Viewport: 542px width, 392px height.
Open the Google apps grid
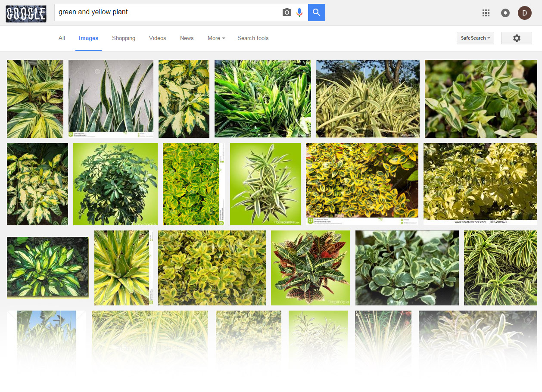pos(486,13)
